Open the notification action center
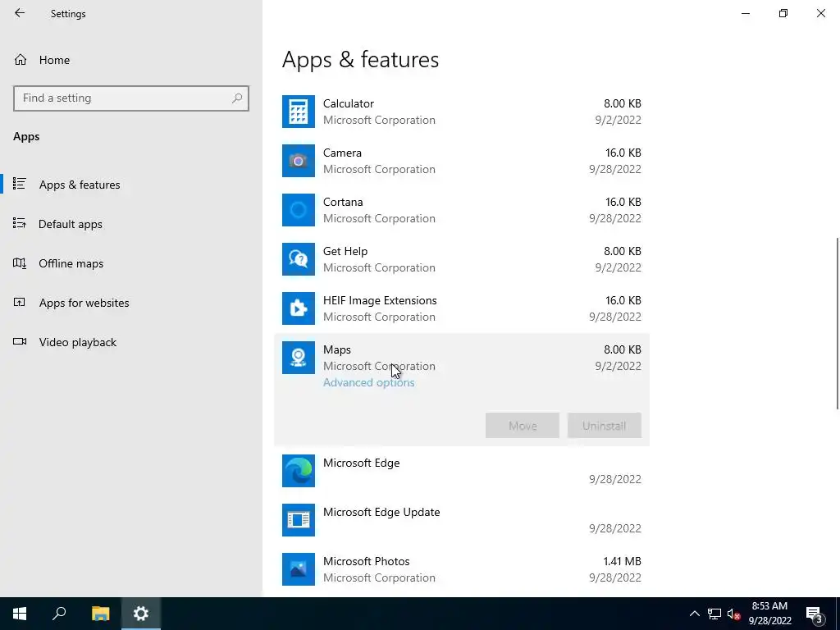 click(815, 614)
